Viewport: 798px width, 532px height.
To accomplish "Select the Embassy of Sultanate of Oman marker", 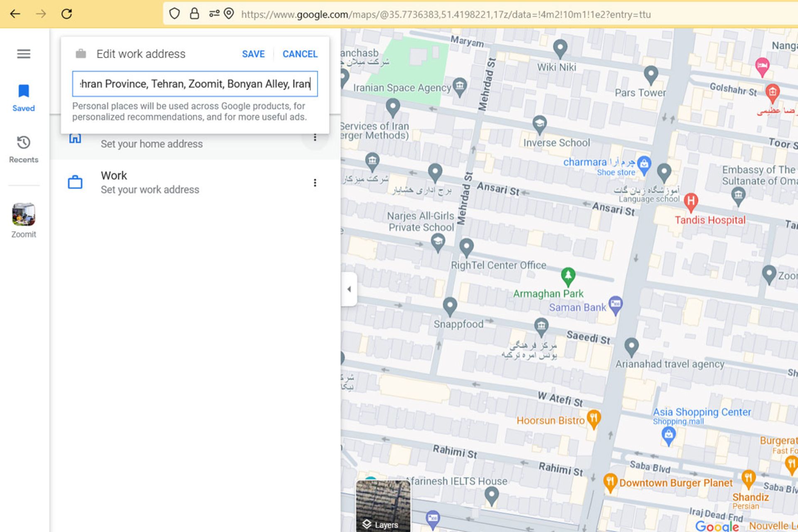I will point(738,197).
